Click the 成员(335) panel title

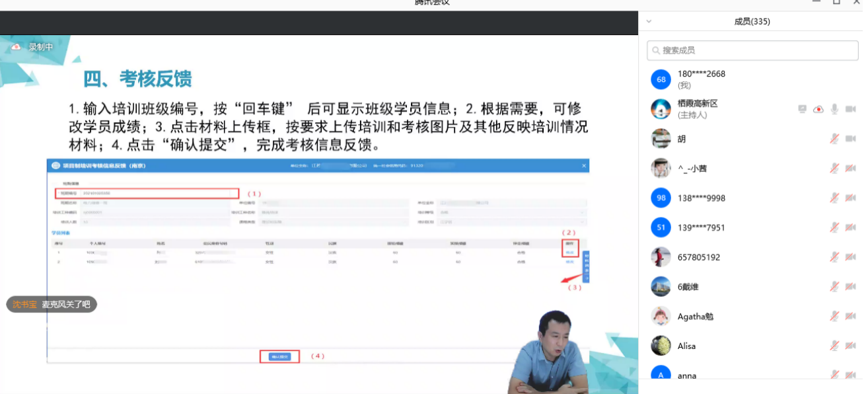coord(752,21)
